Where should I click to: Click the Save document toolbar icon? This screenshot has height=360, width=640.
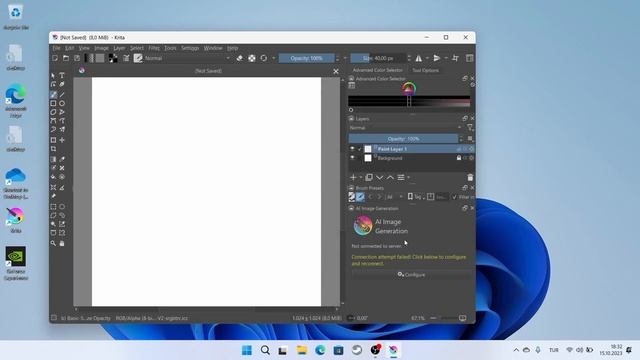click(x=77, y=58)
